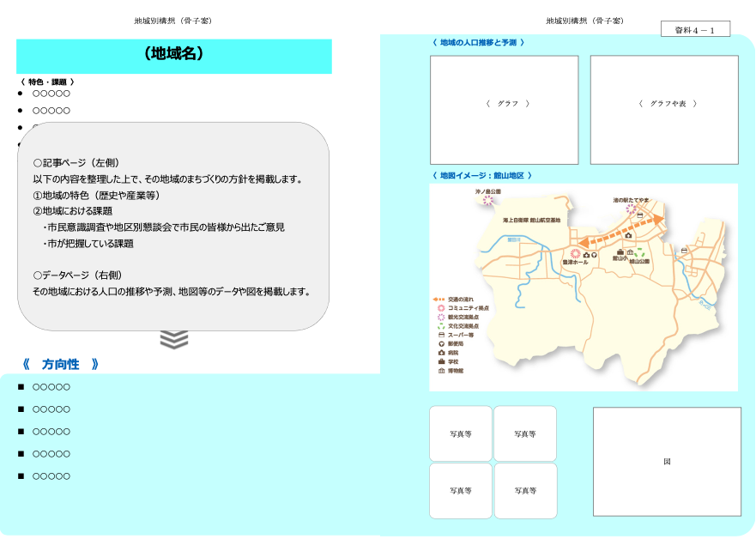Click the 渚の駅たてやま map label
Screen dimensions: 756x539
pos(631,200)
